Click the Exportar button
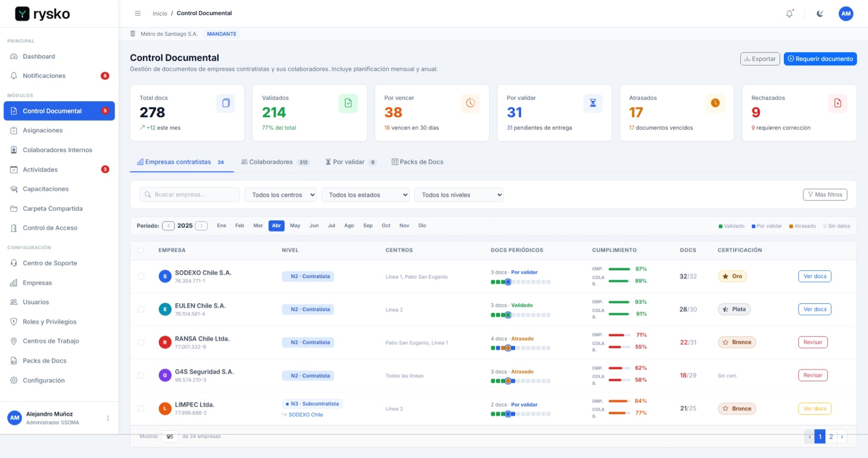 pyautogui.click(x=760, y=59)
